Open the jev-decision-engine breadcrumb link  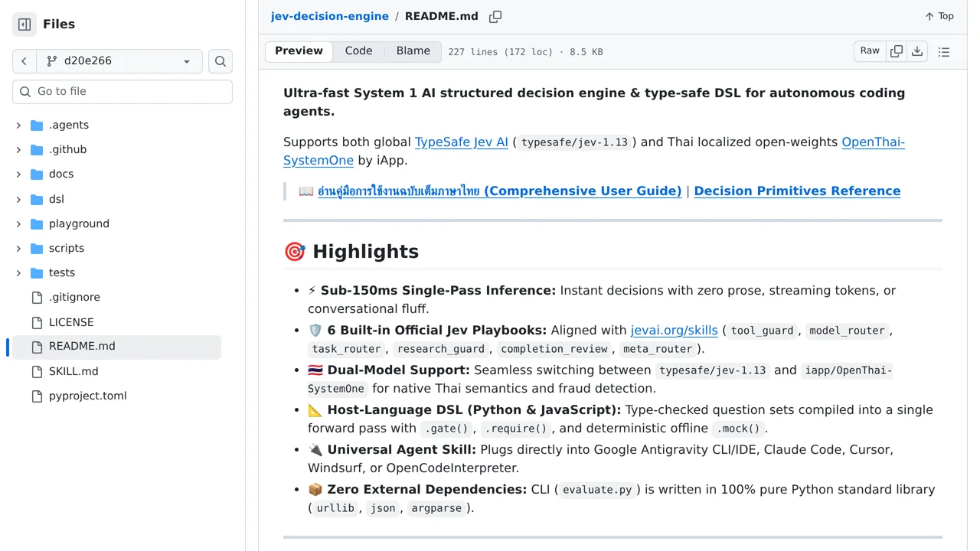tap(329, 16)
